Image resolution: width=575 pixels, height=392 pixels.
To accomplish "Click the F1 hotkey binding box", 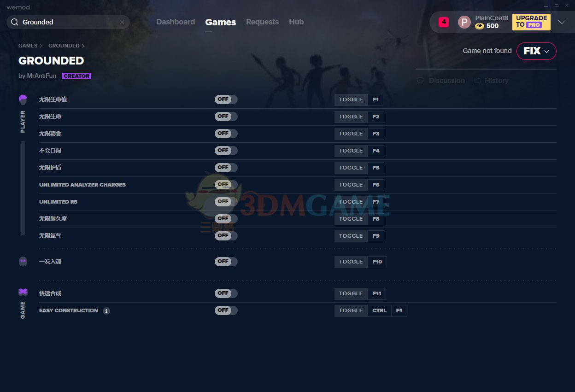I will (x=375, y=100).
